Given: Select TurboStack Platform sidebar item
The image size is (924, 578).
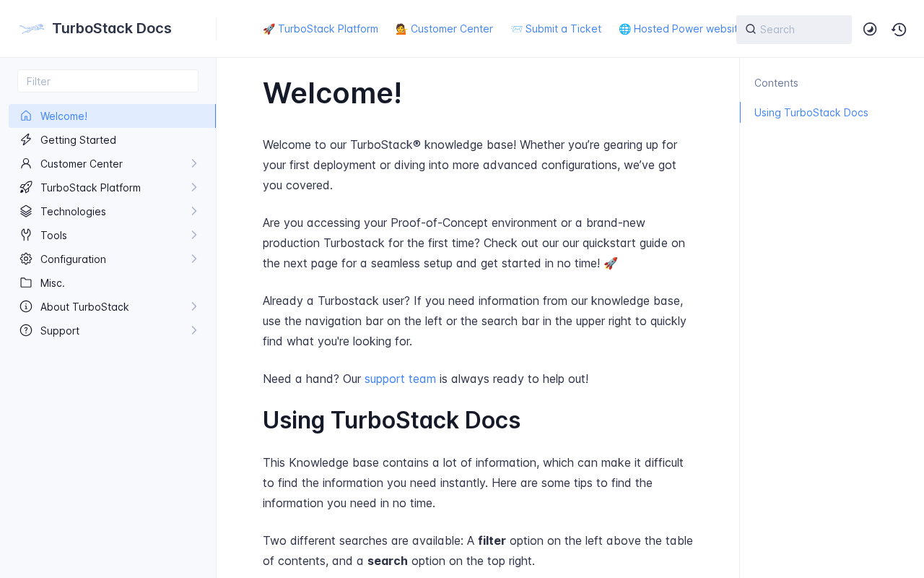Looking at the screenshot, I should click(x=112, y=187).
